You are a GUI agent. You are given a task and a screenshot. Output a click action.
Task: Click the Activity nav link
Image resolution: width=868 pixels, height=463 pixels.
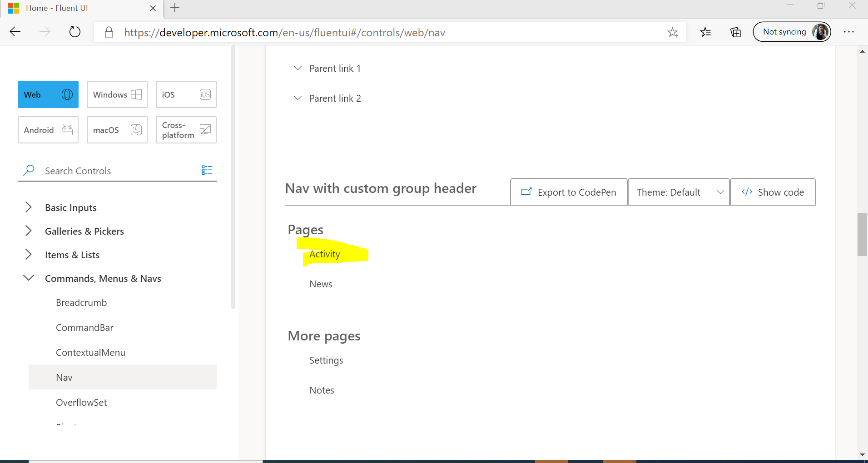325,254
